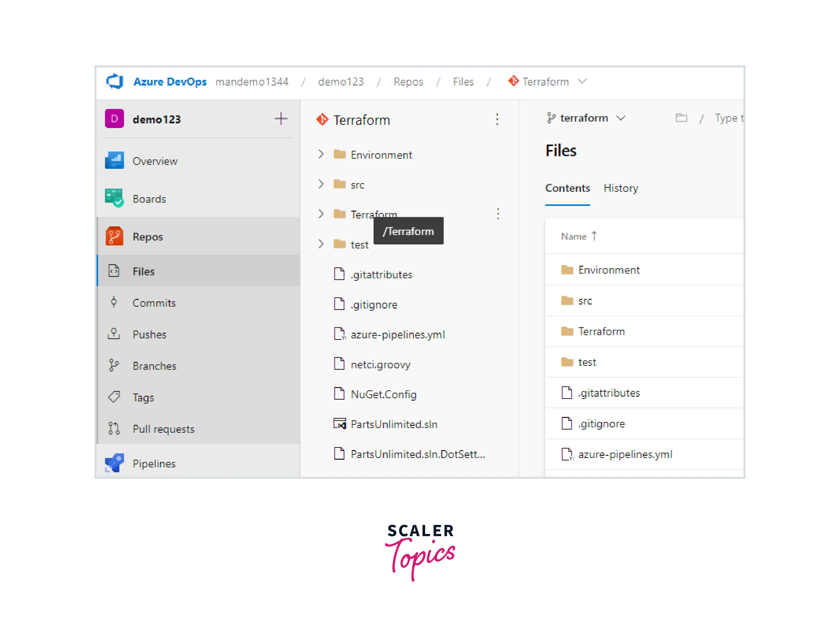Open the Tags page
Image resolution: width=840 pixels, height=629 pixels.
pyautogui.click(x=143, y=397)
